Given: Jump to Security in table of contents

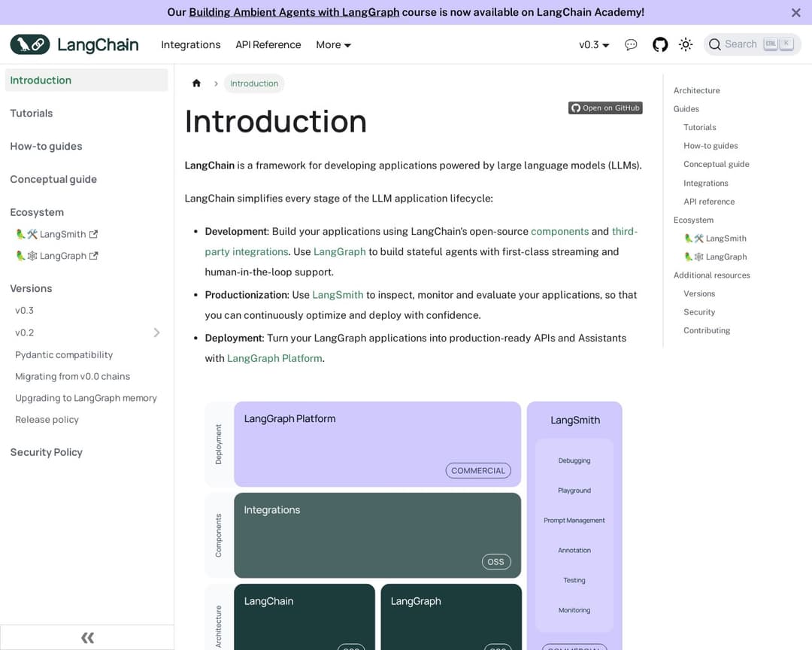Looking at the screenshot, I should coord(699,312).
